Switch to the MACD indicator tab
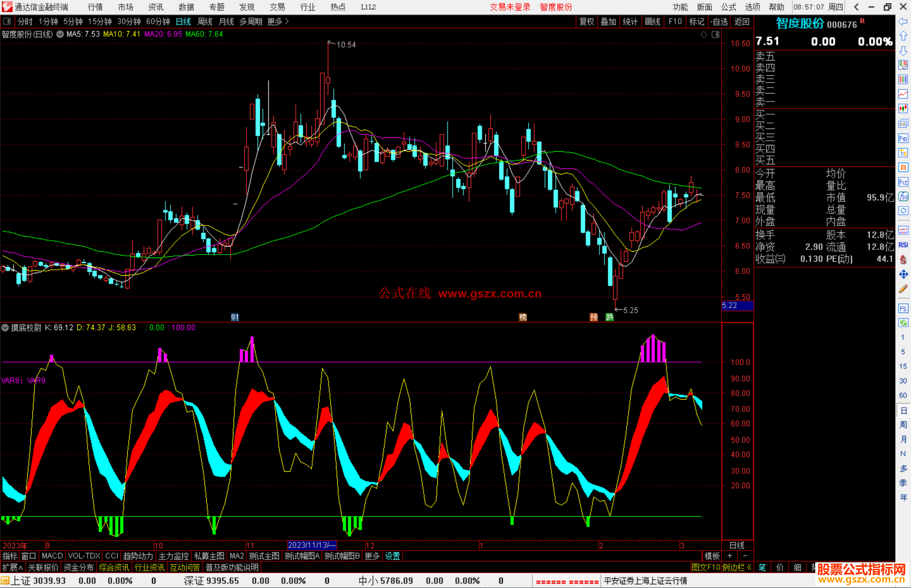Viewport: 911px width, 588px height. [52, 556]
